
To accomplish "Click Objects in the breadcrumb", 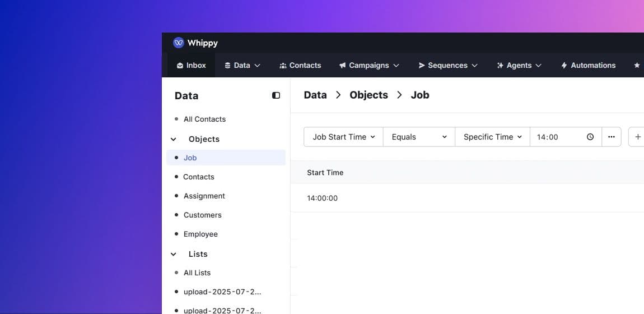I will (x=369, y=95).
